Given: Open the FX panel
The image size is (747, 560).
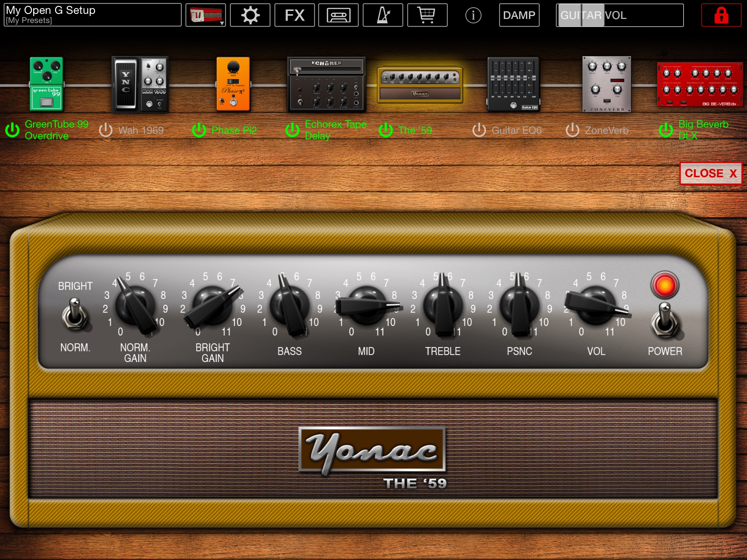Looking at the screenshot, I should (x=294, y=15).
